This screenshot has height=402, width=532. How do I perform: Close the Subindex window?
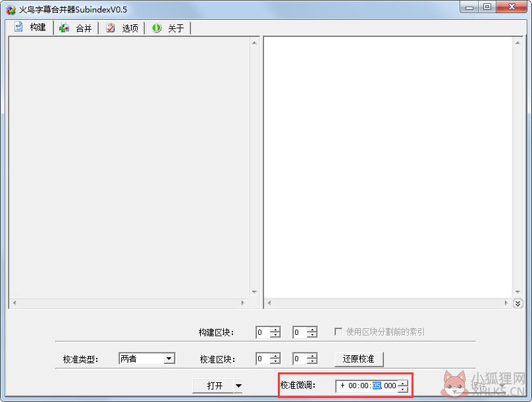[512, 7]
